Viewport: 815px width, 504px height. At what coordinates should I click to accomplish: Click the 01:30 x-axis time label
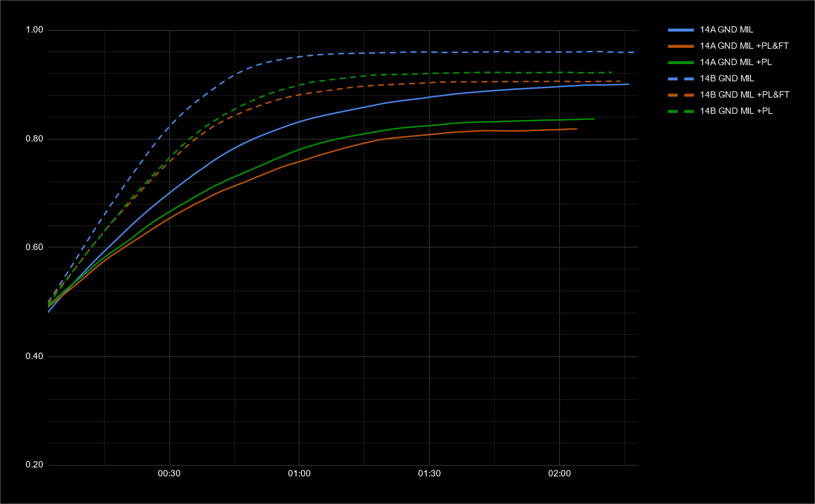click(429, 473)
